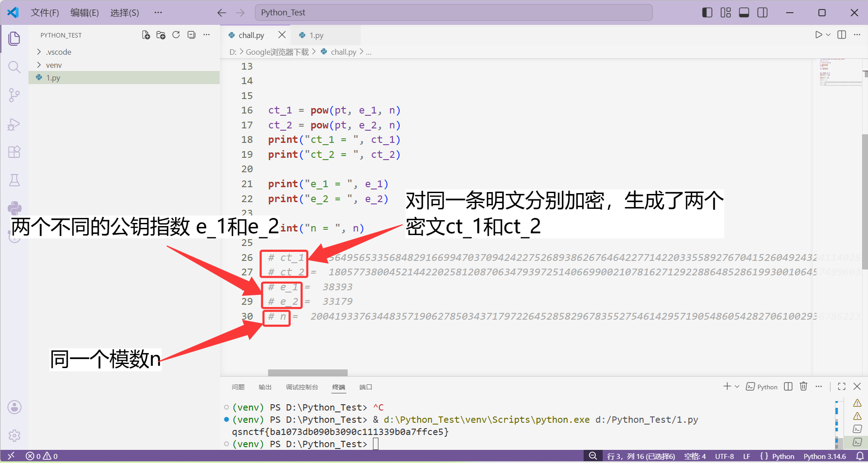Maximize the terminal panel size
This screenshot has width=868, height=463.
(x=842, y=387)
